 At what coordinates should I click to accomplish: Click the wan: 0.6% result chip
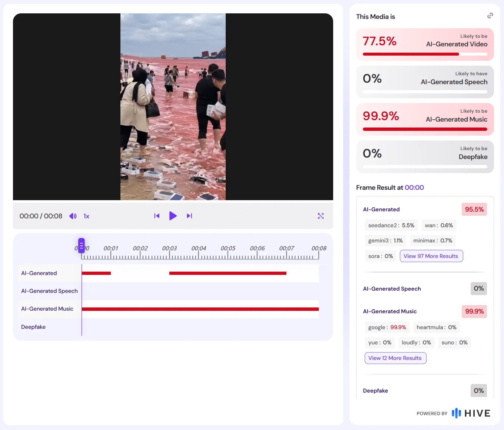(439, 225)
